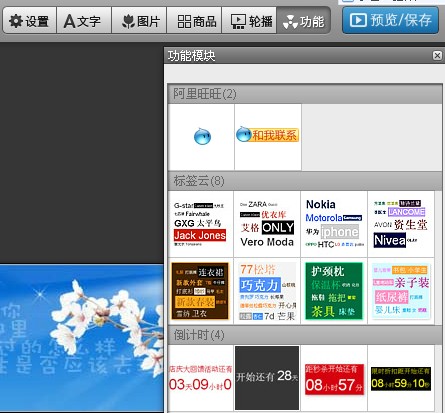Insert the plain AliWangWang blue droplet icon
Screen dimensions: 445x413
tap(202, 137)
